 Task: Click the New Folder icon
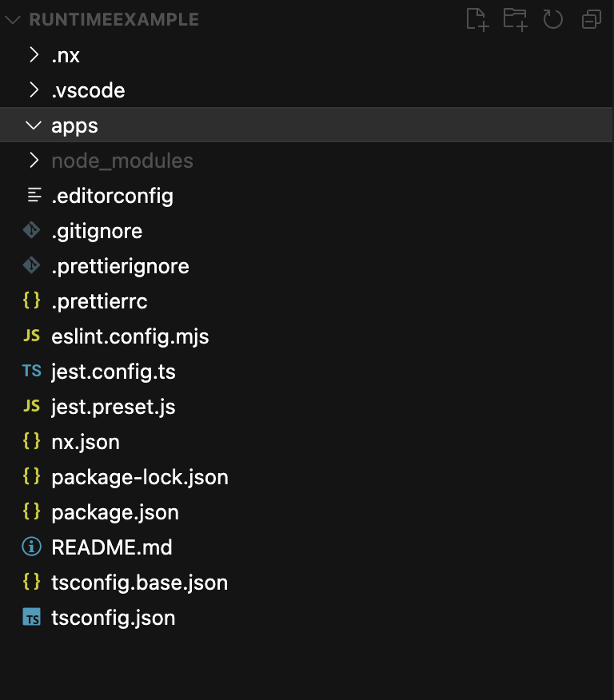coord(515,20)
